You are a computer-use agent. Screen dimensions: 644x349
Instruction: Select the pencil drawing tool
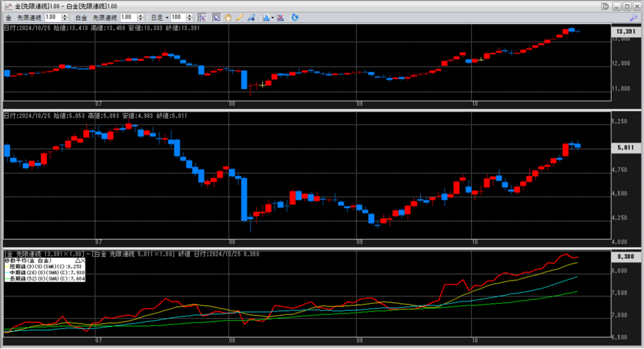239,17
